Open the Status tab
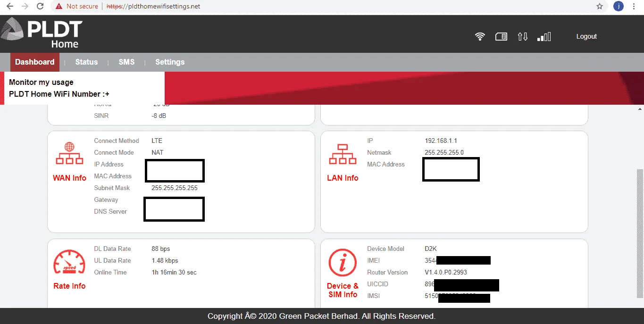The image size is (644, 324). tap(86, 62)
